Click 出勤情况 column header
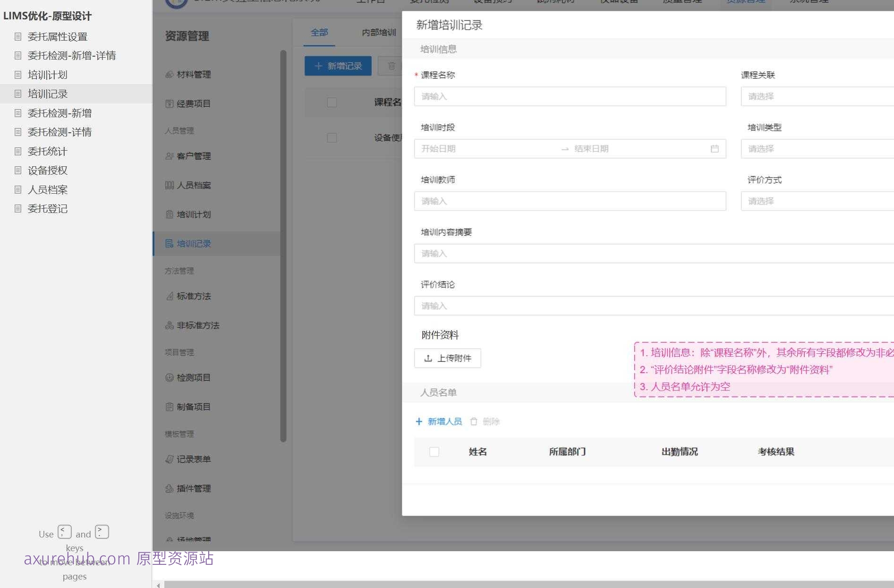Viewport: 894px width, 588px height. [x=680, y=452]
